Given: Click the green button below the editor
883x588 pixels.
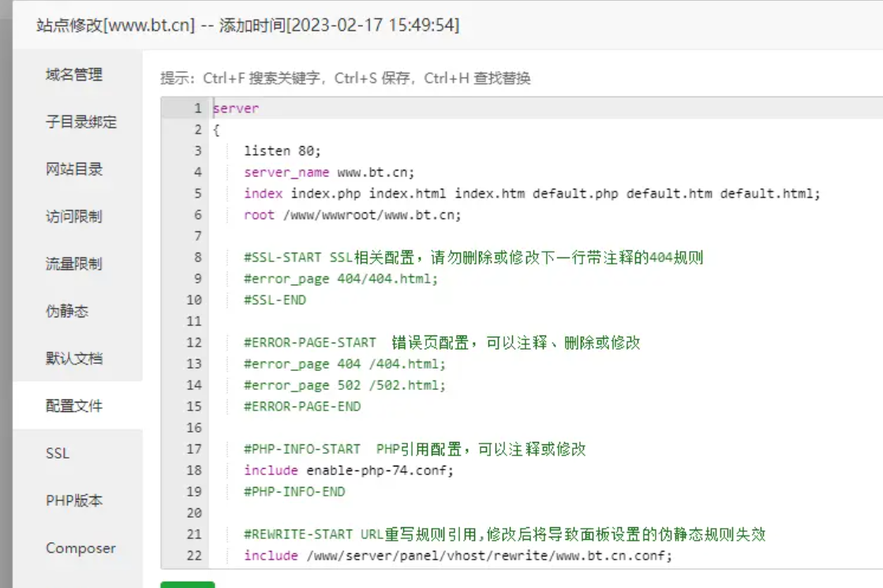Looking at the screenshot, I should pos(188,585).
